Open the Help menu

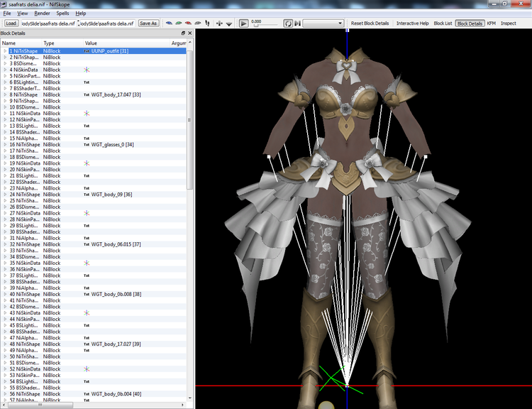(81, 13)
